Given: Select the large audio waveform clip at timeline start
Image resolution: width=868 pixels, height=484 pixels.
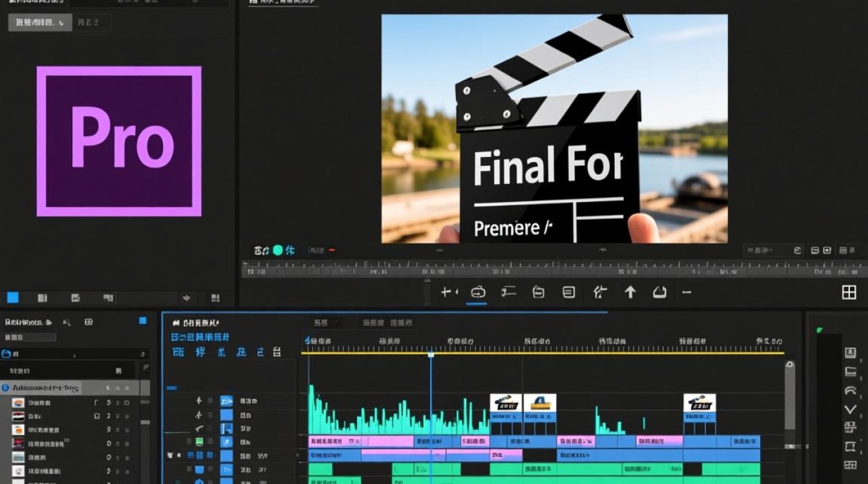Looking at the screenshot, I should coord(398,410).
